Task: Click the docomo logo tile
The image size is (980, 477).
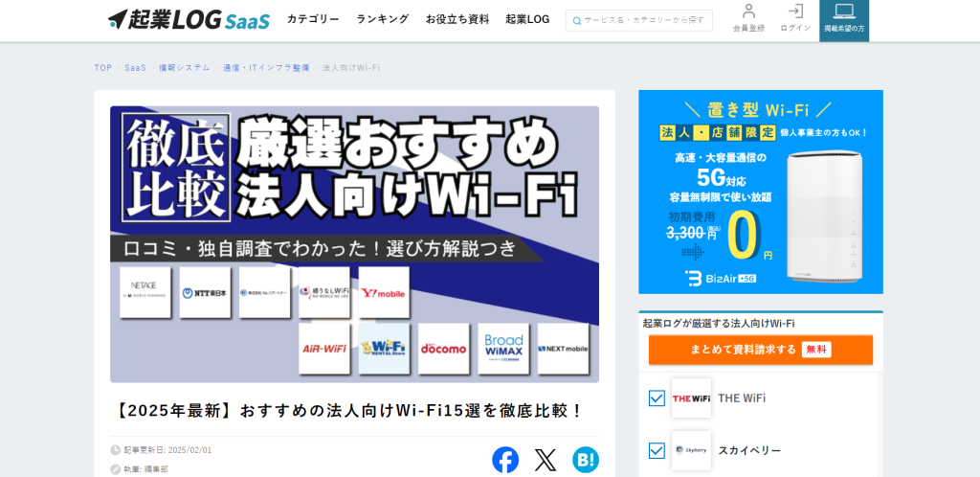Action: [x=444, y=349]
